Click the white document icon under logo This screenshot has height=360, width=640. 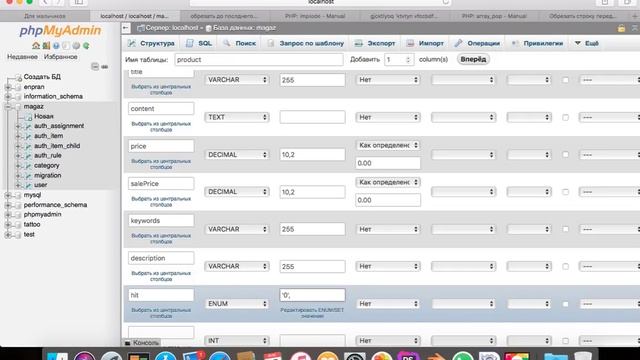[x=66, y=46]
